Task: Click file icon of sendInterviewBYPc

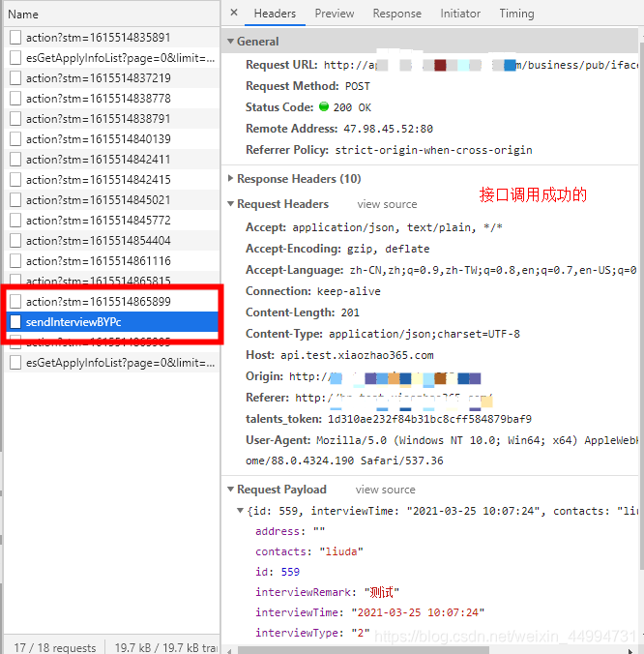Action: click(x=15, y=322)
